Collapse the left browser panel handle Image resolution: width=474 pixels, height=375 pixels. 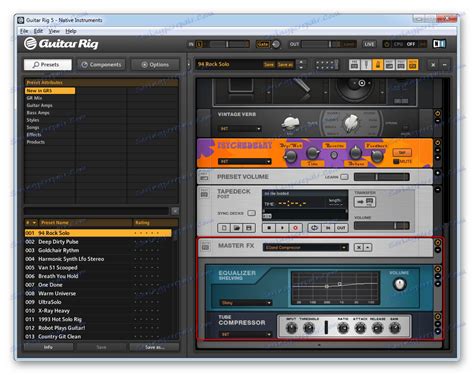point(189,64)
